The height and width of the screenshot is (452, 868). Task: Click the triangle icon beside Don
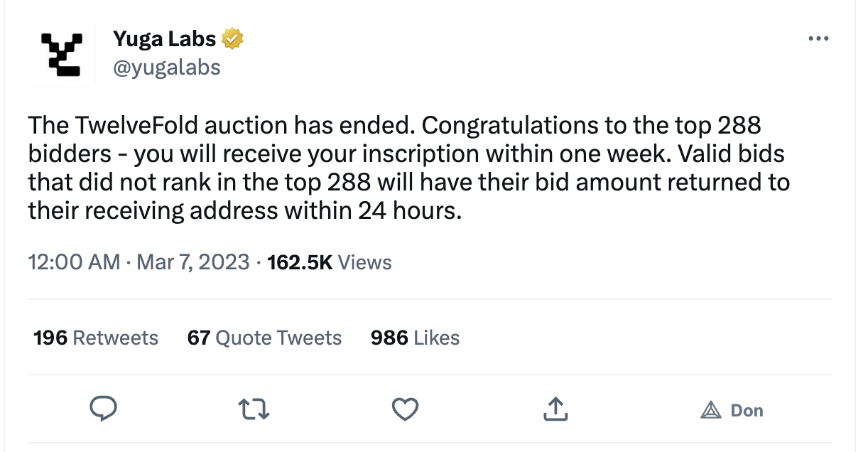point(710,410)
